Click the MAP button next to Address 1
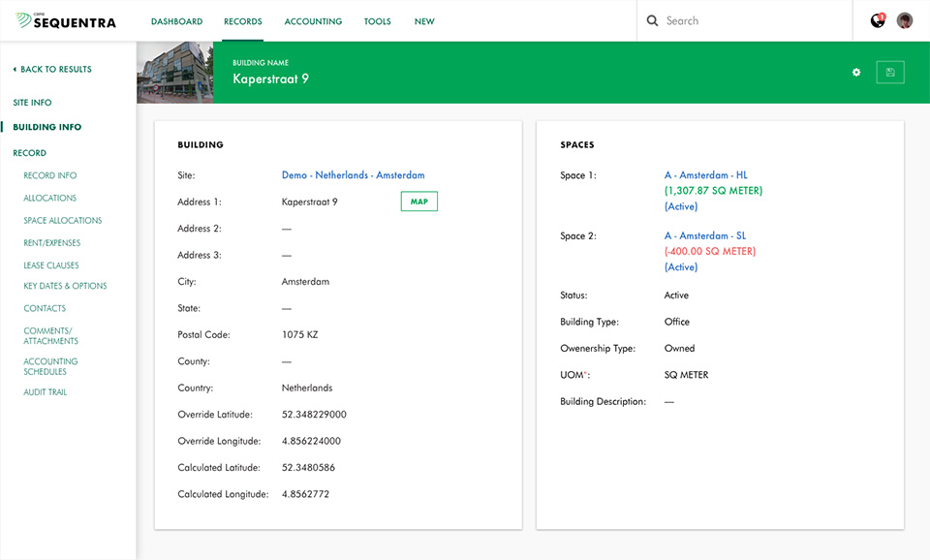Viewport: 930px width, 560px height. pos(418,202)
